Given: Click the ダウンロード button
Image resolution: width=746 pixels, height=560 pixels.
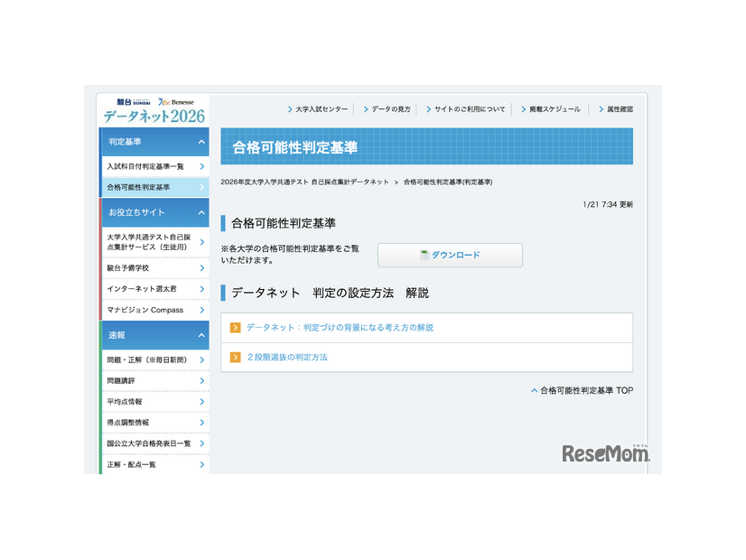Looking at the screenshot, I should pyautogui.click(x=449, y=255).
